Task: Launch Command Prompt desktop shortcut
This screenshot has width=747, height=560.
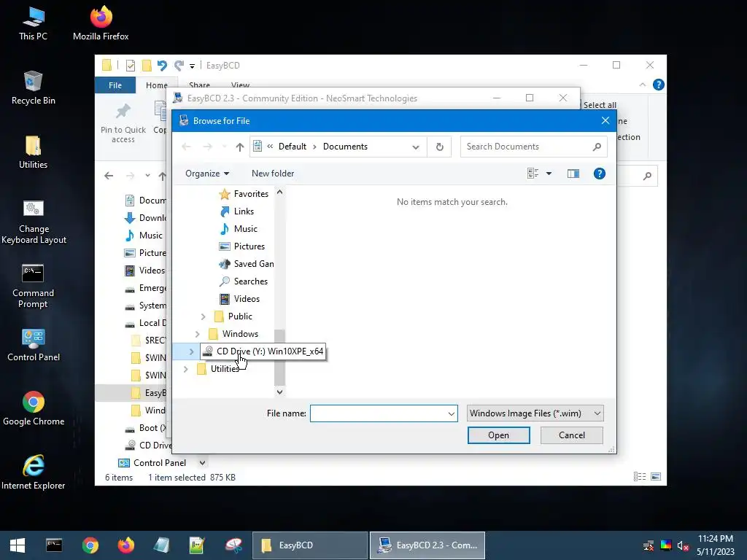Action: [33, 286]
